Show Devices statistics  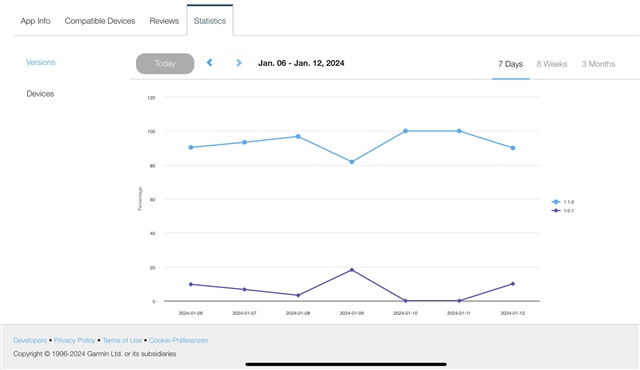[40, 94]
